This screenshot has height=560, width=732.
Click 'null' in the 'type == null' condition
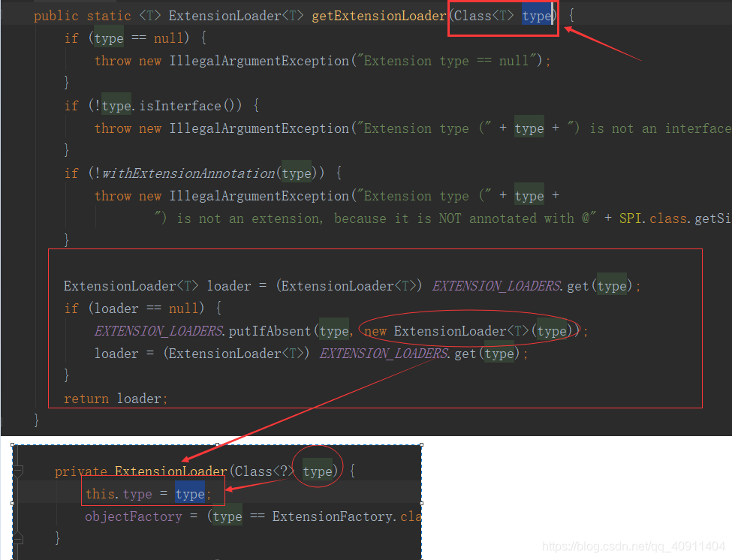point(169,38)
